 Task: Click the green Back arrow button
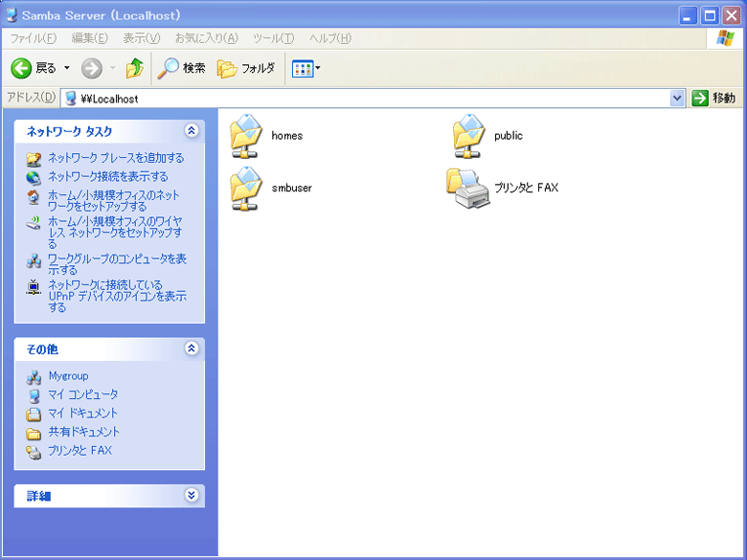pyautogui.click(x=22, y=68)
